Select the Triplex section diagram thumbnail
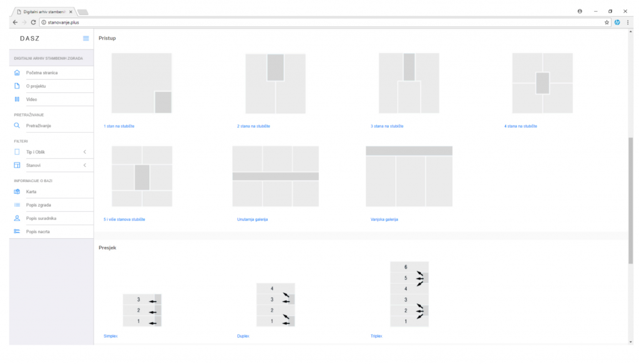639x364 pixels. pyautogui.click(x=409, y=294)
